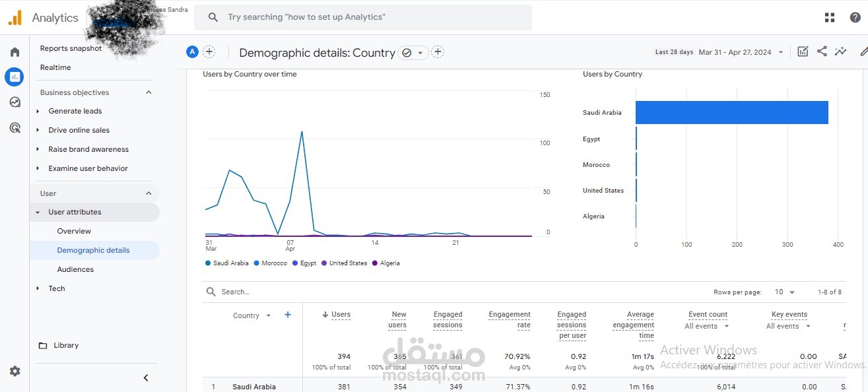868x392 pixels.
Task: Toggle Saudi Arabia series in chart legend
Action: pos(227,263)
